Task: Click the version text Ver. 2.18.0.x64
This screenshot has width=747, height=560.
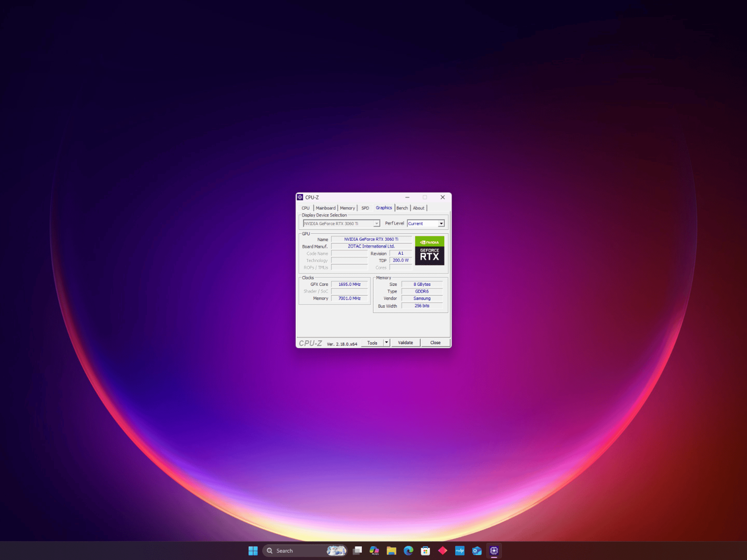Action: pos(342,344)
